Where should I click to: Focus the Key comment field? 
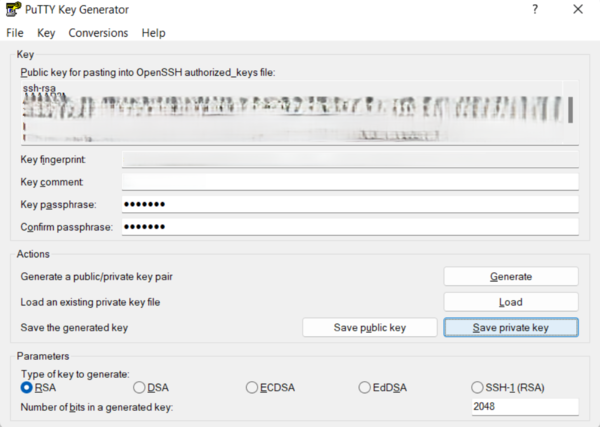point(349,181)
